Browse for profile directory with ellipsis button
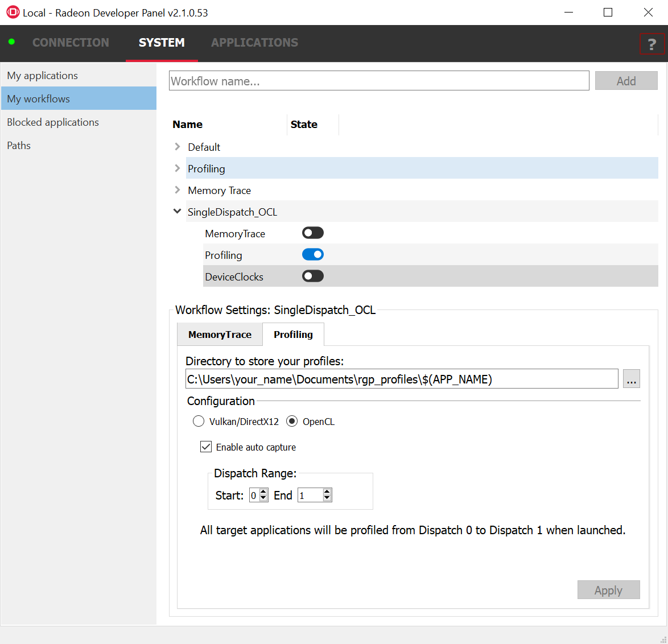 click(x=631, y=379)
